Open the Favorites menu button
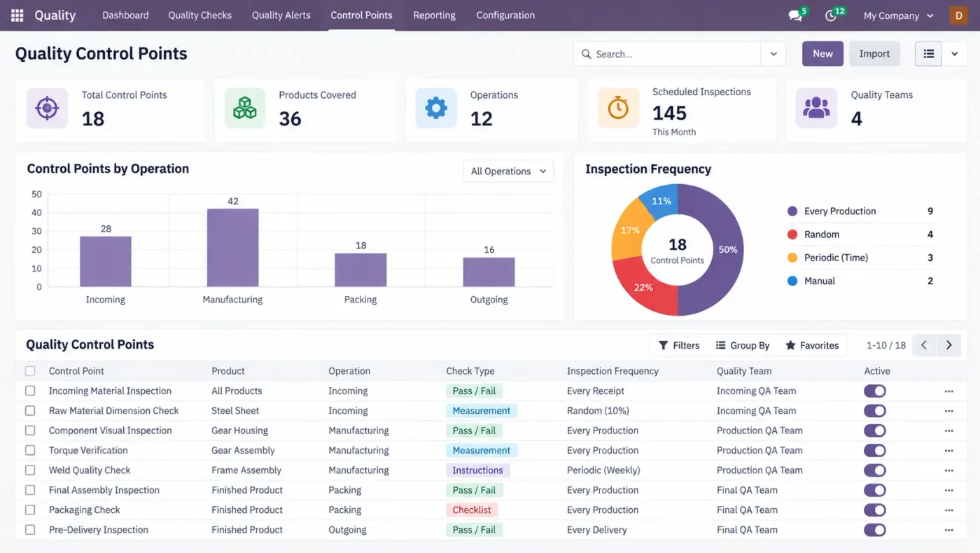The height and width of the screenshot is (553, 980). click(x=812, y=345)
